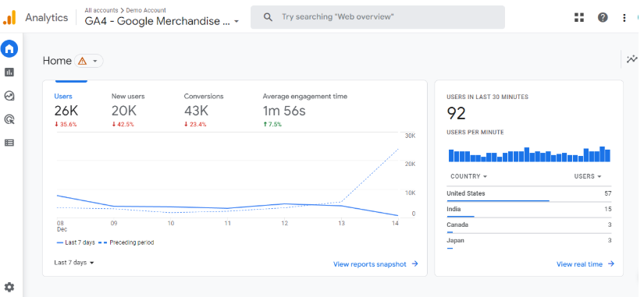Viewport: 644px width, 297px height.
Task: Click the arrow beside View real time
Action: pos(611,263)
